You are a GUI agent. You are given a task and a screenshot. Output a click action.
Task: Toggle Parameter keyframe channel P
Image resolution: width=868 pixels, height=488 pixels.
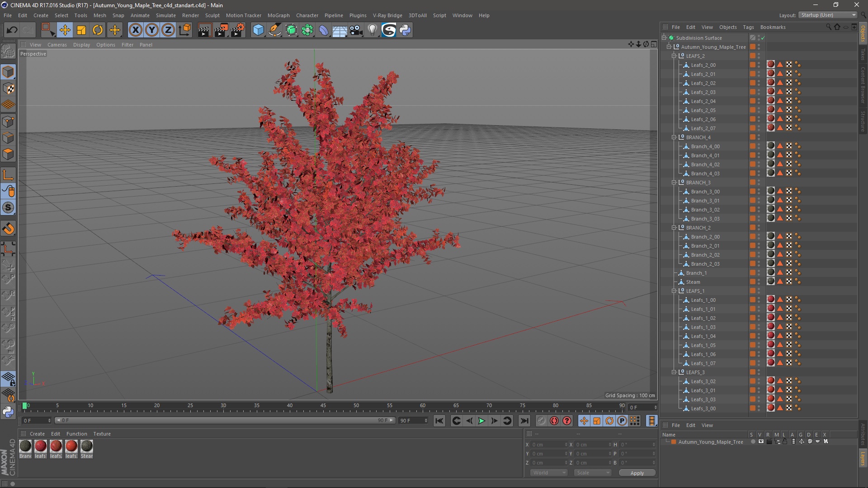point(622,421)
